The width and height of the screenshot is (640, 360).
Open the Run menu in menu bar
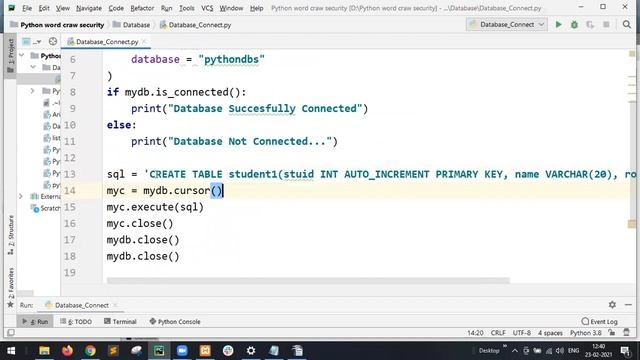click(x=166, y=8)
